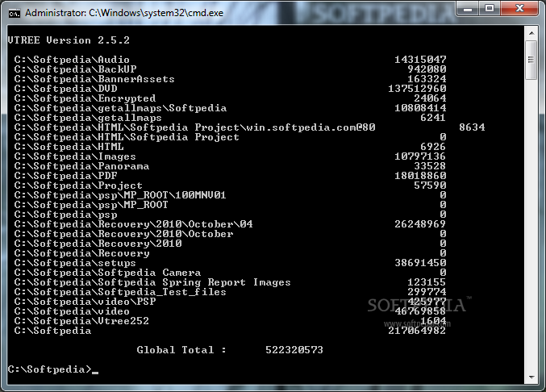Click the PDF size value 18018860

(x=420, y=176)
